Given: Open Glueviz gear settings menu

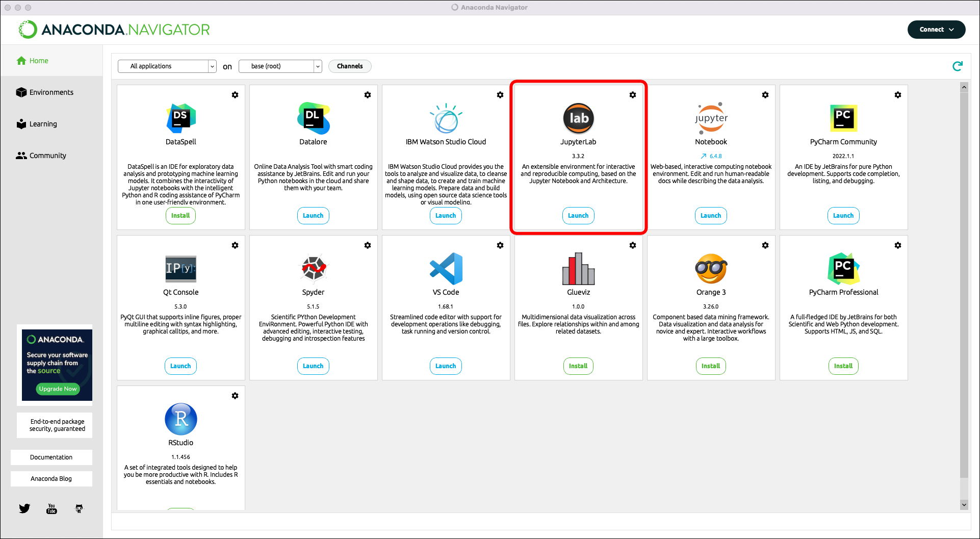Looking at the screenshot, I should (x=633, y=245).
